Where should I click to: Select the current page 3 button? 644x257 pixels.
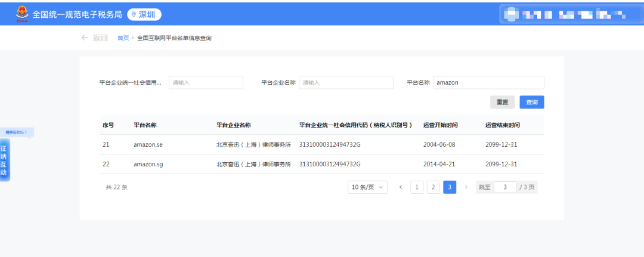(x=450, y=187)
